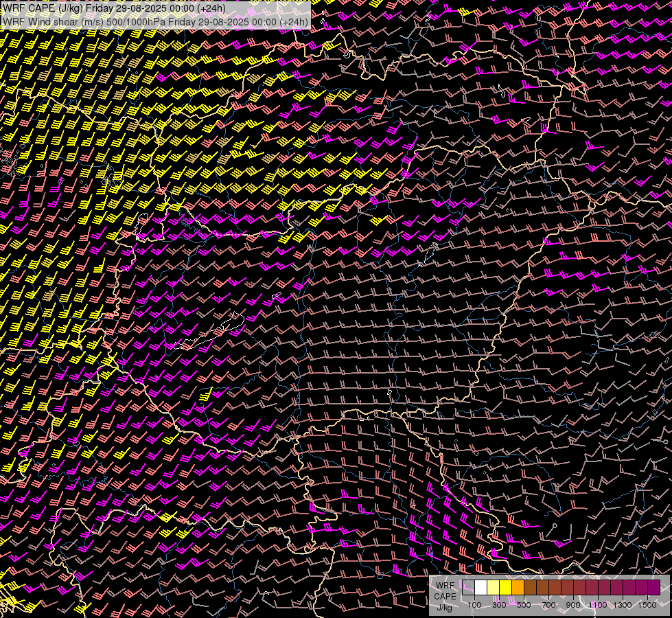Click the legend label '1300'
Image resolution: width=672 pixels, height=618 pixels.
[623, 605]
